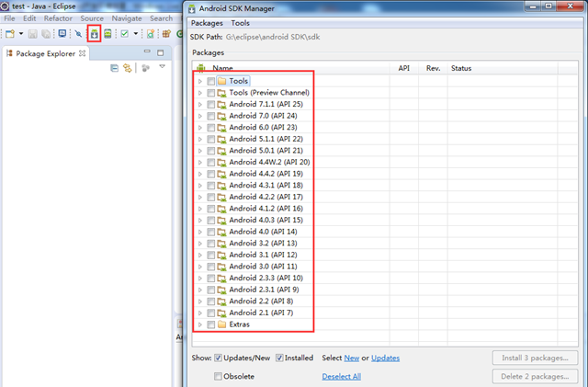Screen dimensions: 588x387
Task: Expand the Android 4.4W.2 (API 20) node
Action: click(x=200, y=163)
